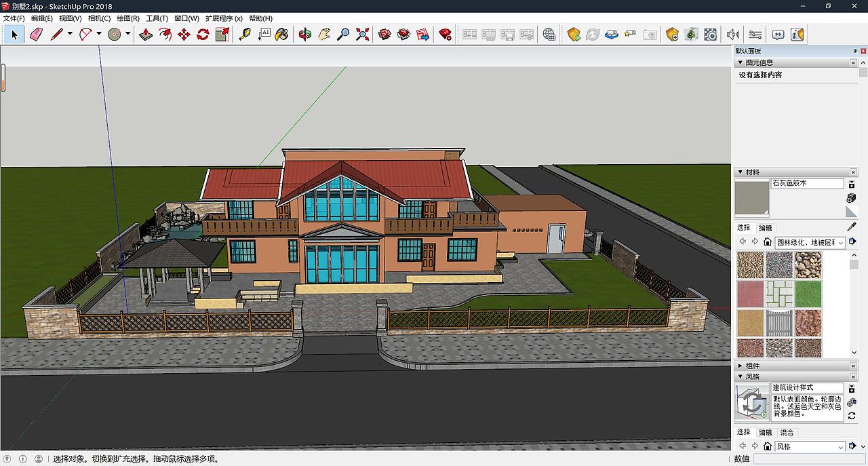Select the Text label tool
The width and height of the screenshot is (868, 466).
(264, 34)
